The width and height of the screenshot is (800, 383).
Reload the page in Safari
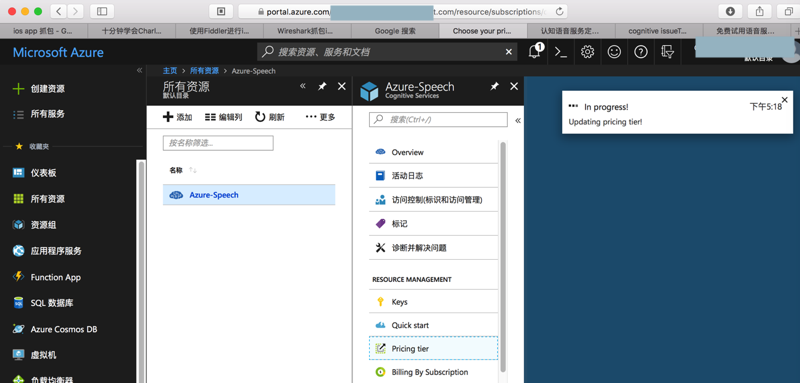click(x=560, y=11)
